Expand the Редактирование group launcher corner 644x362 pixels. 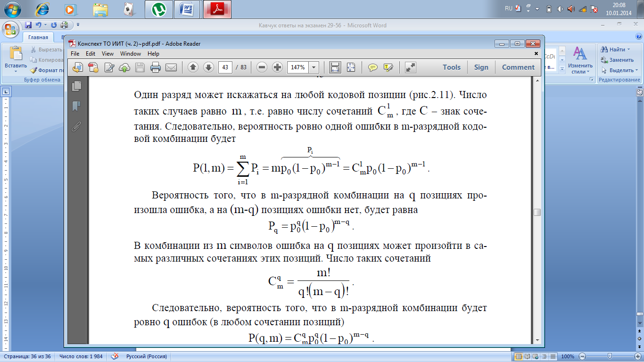(592, 80)
